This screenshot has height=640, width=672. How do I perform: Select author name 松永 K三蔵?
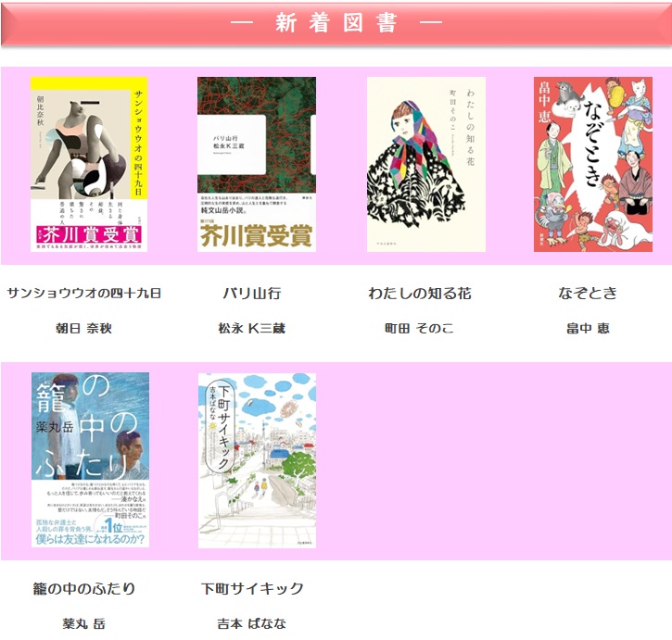tap(252, 328)
